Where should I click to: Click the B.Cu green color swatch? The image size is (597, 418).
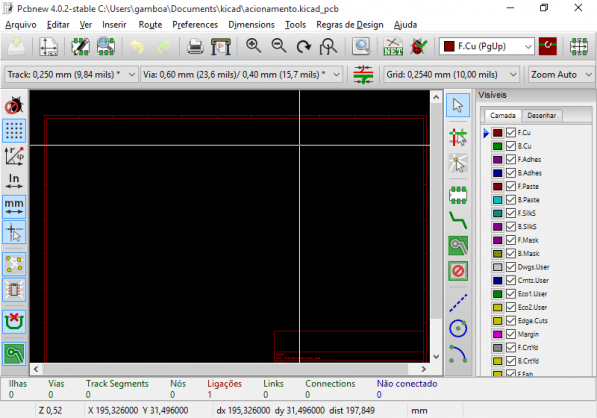tap(497, 146)
